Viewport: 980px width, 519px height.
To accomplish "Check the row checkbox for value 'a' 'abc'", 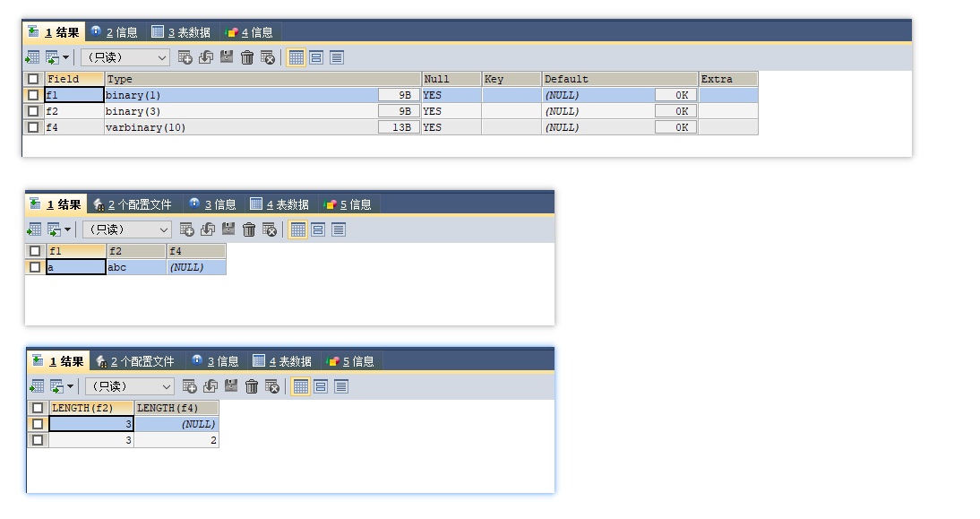I will tap(35, 267).
